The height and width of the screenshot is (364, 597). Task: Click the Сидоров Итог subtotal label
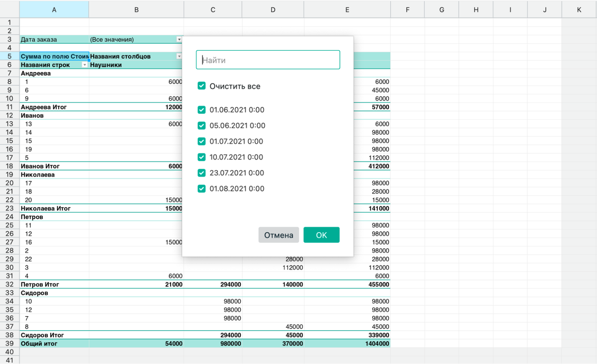point(42,335)
